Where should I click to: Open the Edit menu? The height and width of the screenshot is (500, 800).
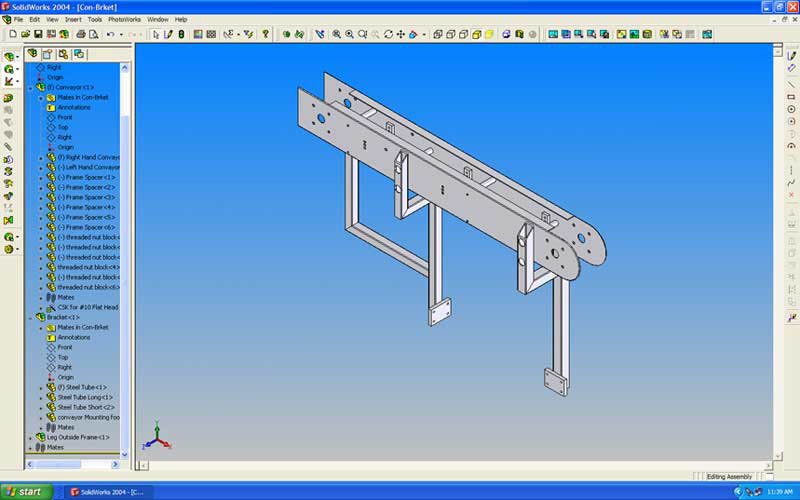point(34,19)
